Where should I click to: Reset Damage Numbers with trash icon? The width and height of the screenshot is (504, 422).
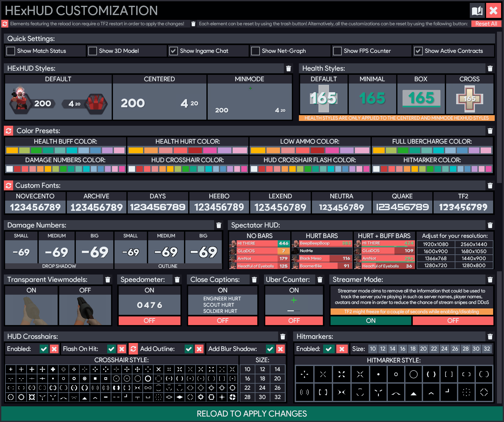pyautogui.click(x=219, y=225)
